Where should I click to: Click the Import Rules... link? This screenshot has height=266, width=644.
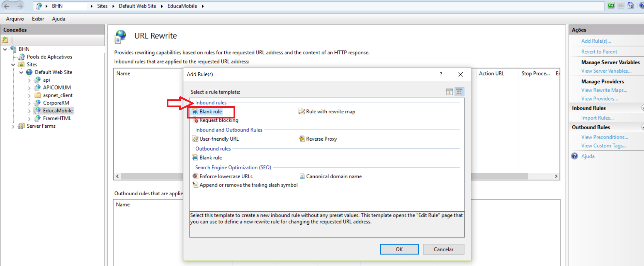pos(597,118)
